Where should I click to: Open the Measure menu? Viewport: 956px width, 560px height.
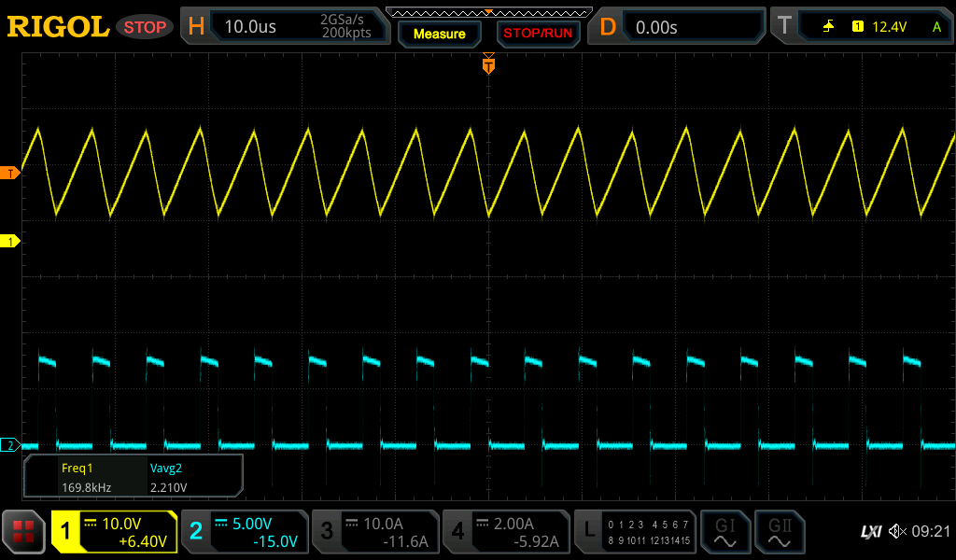[x=439, y=33]
